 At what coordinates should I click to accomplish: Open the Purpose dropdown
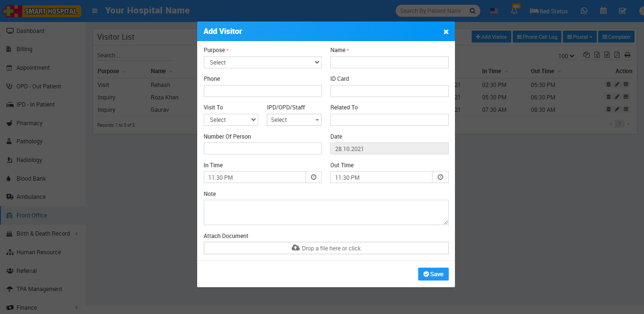[263, 63]
